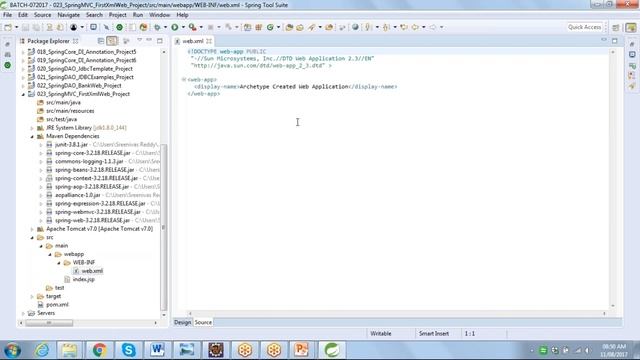
Task: Click the Writable status bar entry
Action: point(381,334)
